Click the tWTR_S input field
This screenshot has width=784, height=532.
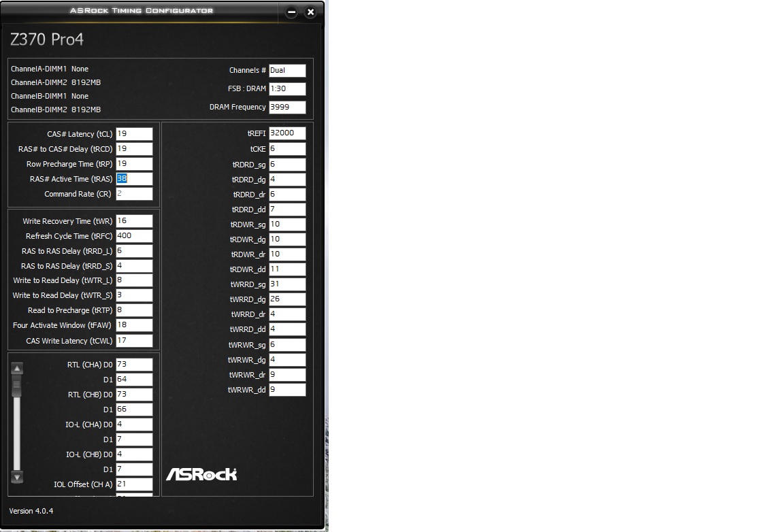(134, 295)
